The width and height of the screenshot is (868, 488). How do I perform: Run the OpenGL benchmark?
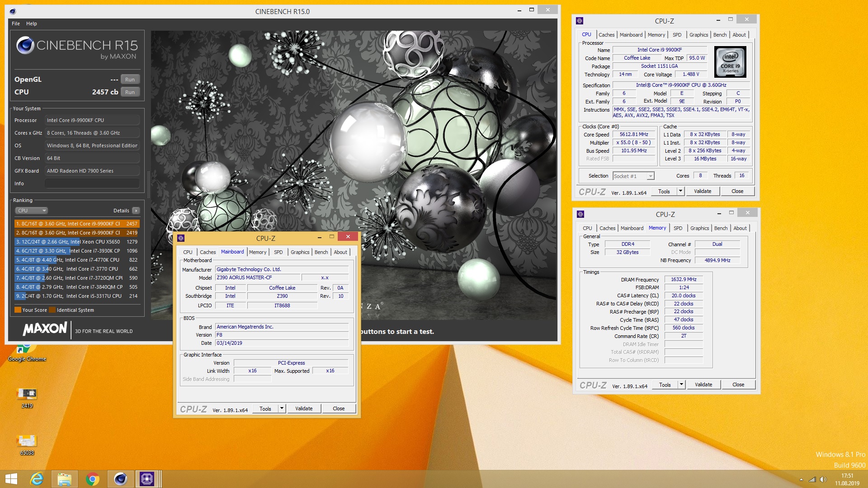tap(130, 80)
